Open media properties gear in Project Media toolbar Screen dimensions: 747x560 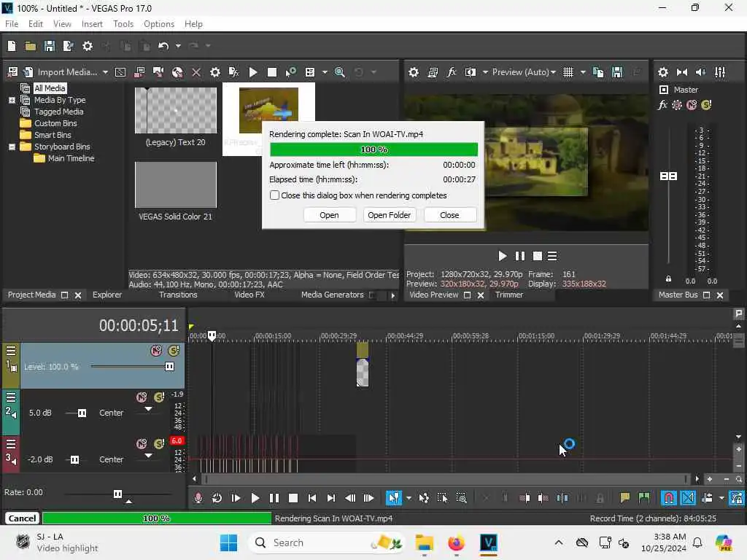click(215, 72)
